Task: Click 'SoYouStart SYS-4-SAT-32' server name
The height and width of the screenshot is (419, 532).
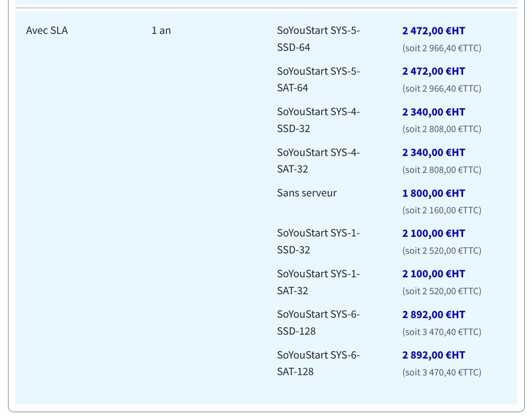Action: (318, 161)
